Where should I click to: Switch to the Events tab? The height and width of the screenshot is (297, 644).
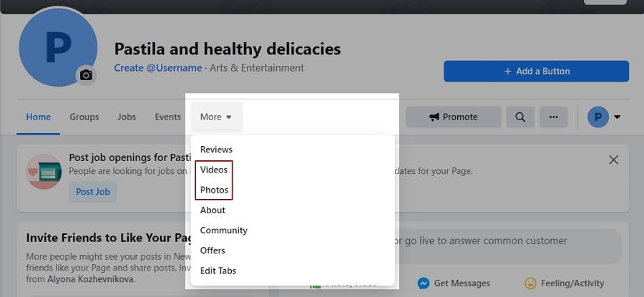point(168,117)
